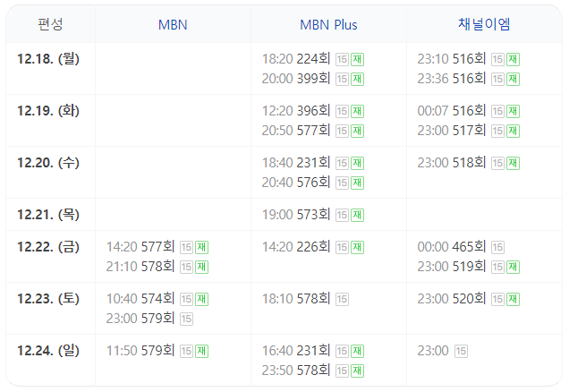This screenshot has width=569, height=392.
Task: Click the 00:07 516회 채널이엠 entry
Action: tap(469, 111)
